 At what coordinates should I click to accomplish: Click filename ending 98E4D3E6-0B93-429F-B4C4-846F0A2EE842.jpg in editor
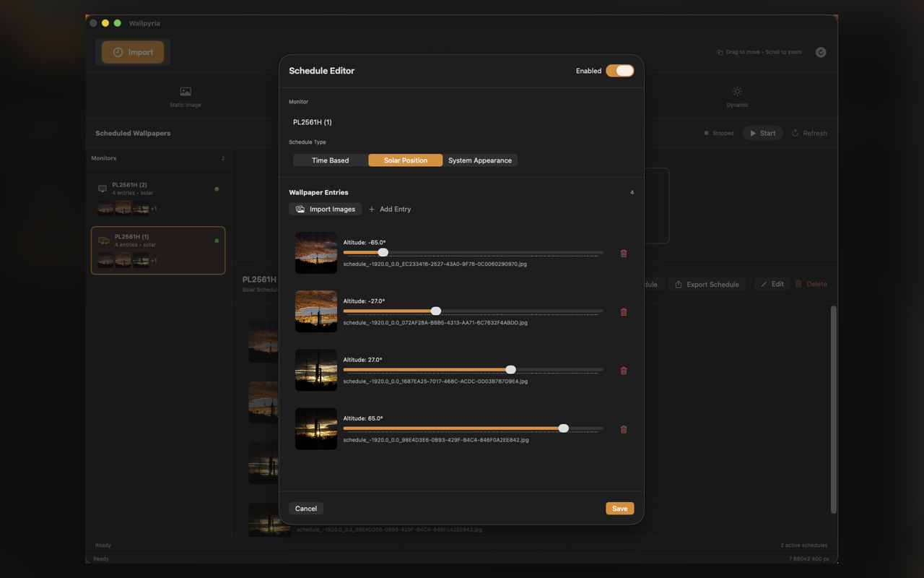coord(436,440)
